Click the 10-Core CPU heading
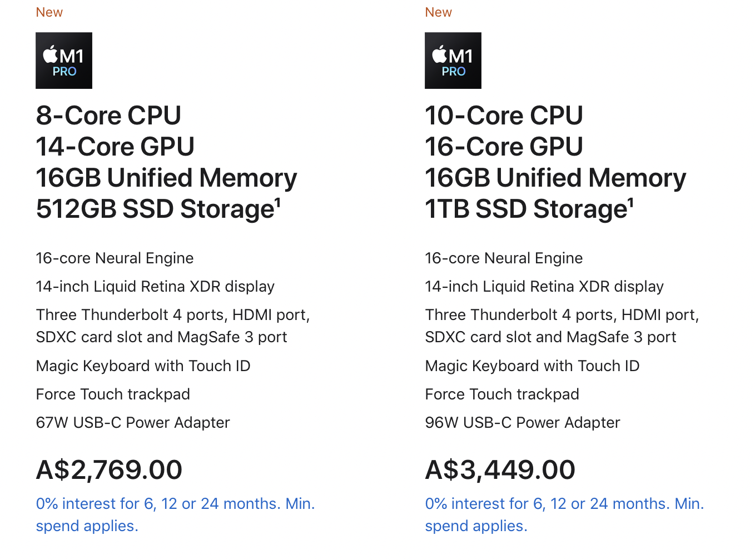Image resolution: width=755 pixels, height=560 pixels. pos(504,116)
